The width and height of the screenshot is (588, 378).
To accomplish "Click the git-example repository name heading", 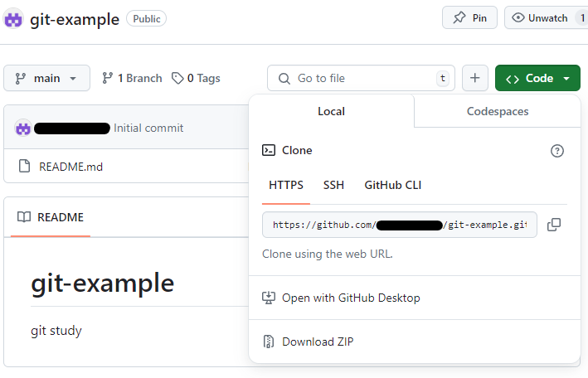I will click(x=75, y=19).
